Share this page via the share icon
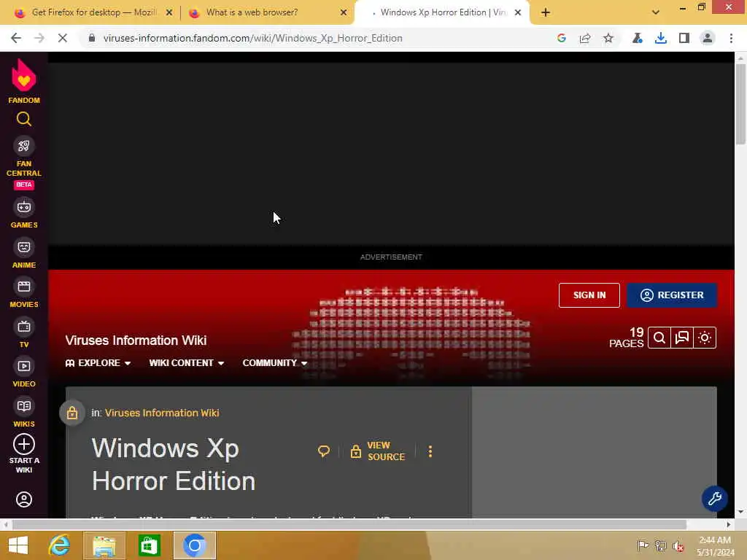 585,38
